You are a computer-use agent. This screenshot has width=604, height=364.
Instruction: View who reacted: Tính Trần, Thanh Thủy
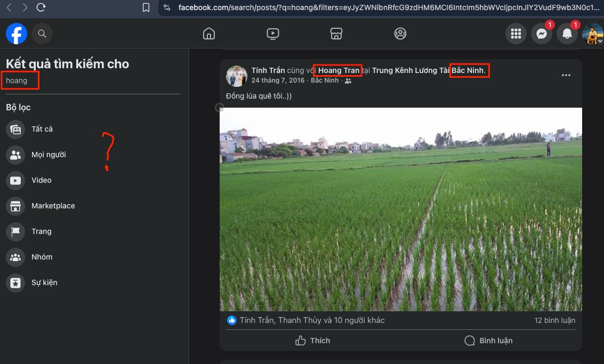(x=312, y=320)
